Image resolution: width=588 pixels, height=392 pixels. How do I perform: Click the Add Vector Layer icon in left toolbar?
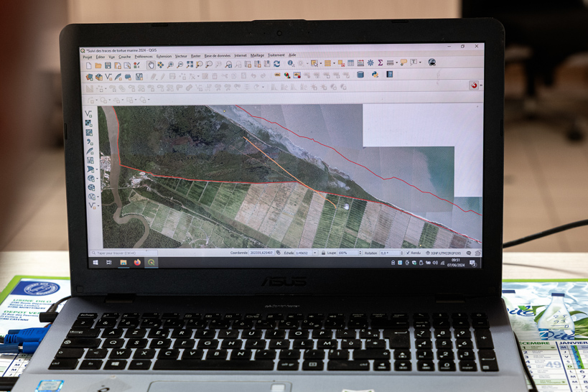(x=89, y=114)
